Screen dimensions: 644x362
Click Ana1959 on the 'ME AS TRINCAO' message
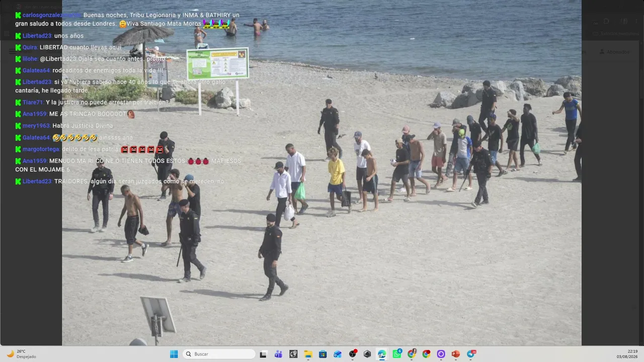(x=35, y=114)
